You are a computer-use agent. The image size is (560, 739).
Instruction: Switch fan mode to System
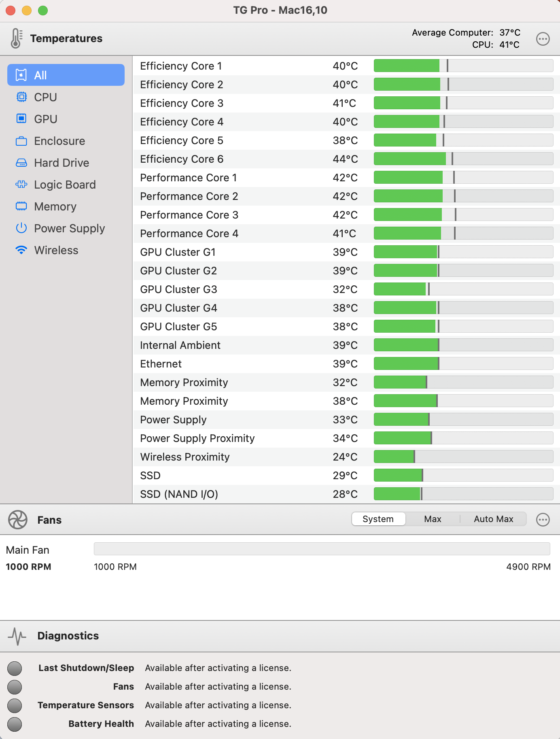click(x=378, y=519)
